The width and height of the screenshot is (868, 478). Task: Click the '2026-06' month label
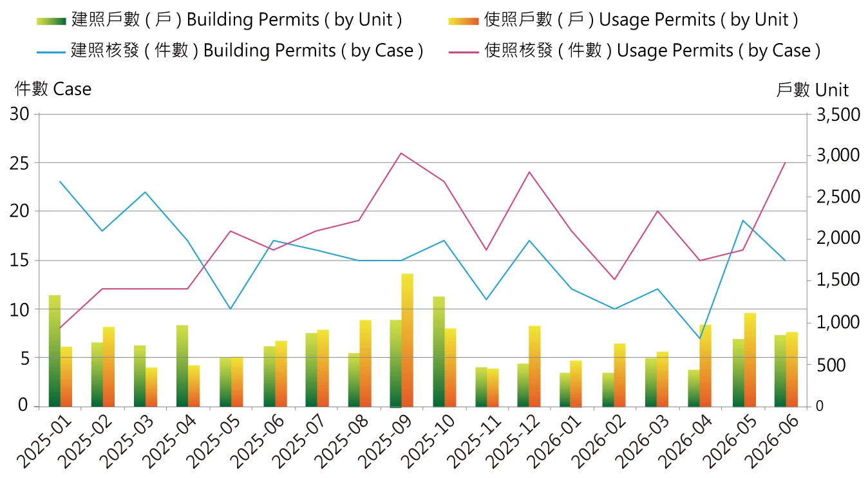(770, 441)
